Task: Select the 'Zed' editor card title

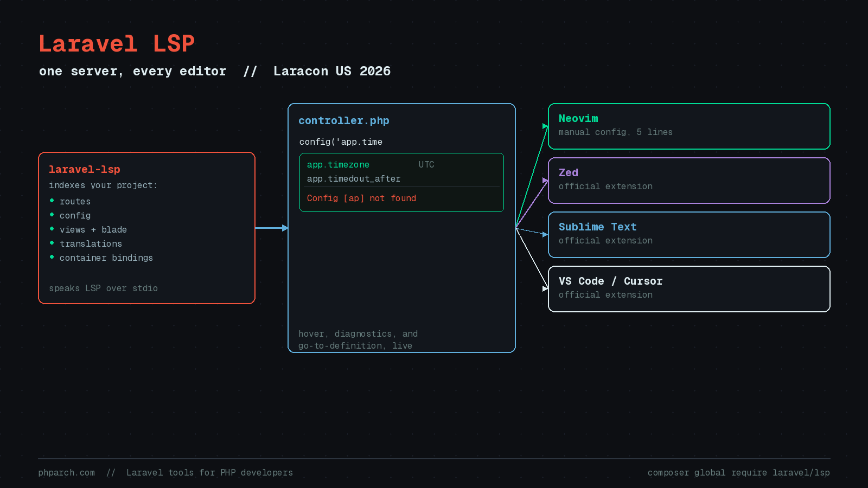Action: pos(569,172)
